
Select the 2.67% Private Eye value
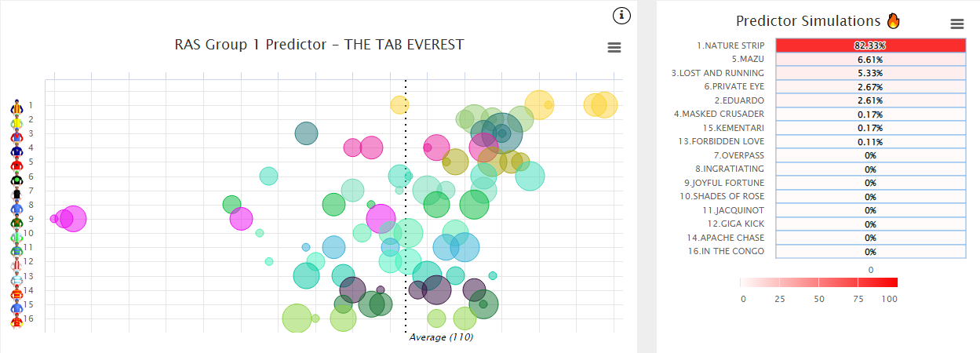[x=870, y=86]
